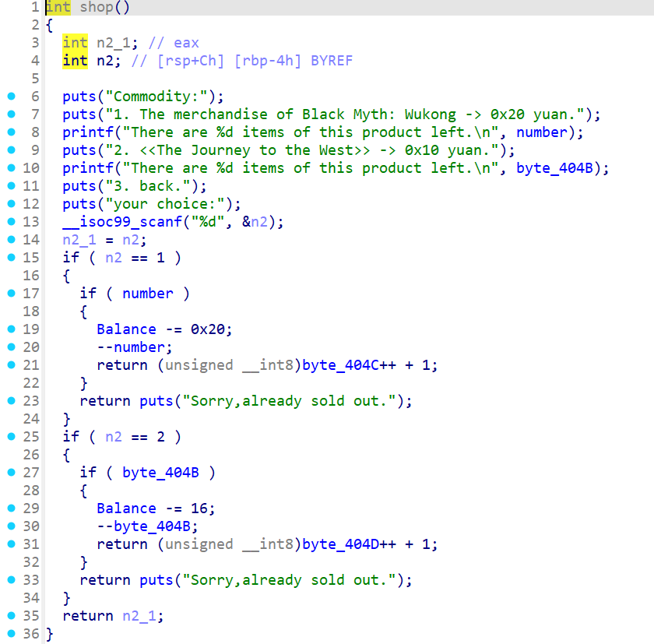Click the constant 16 on line 29

coord(199,509)
